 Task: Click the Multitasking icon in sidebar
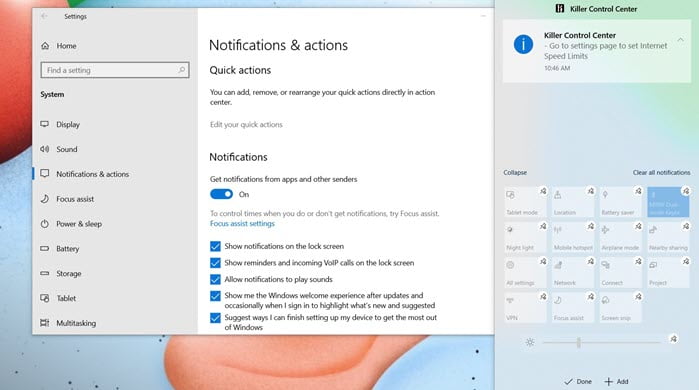45,323
